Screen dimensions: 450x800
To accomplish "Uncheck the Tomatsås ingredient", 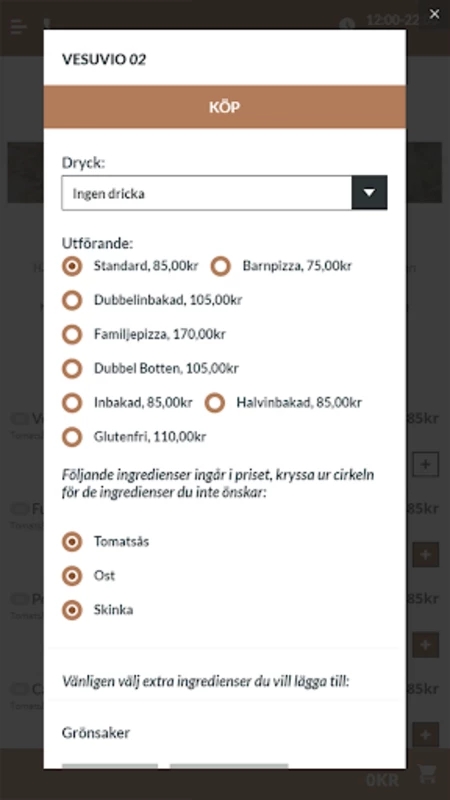I will coord(72,541).
